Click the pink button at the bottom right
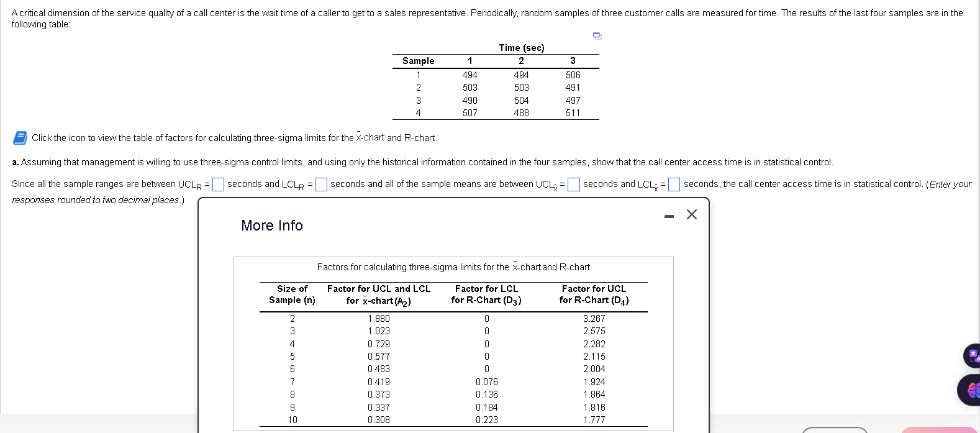This screenshot has height=433, width=980. (x=938, y=430)
